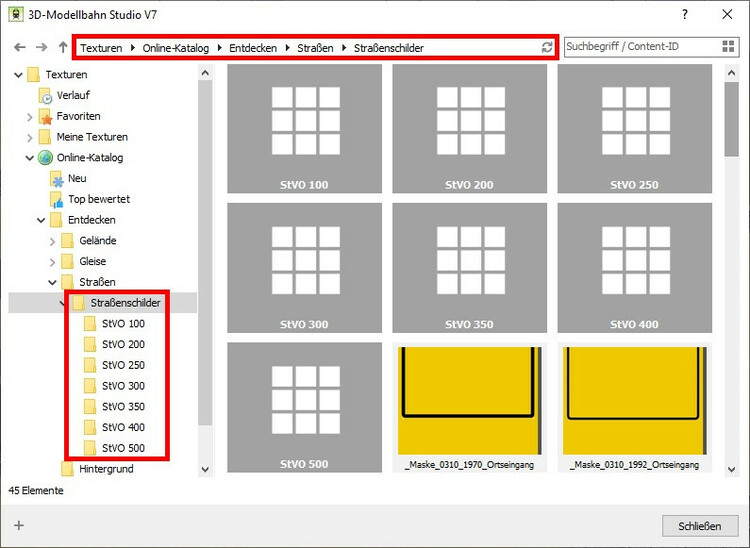Click Online-Katalog in the breadcrumb path

(x=176, y=48)
